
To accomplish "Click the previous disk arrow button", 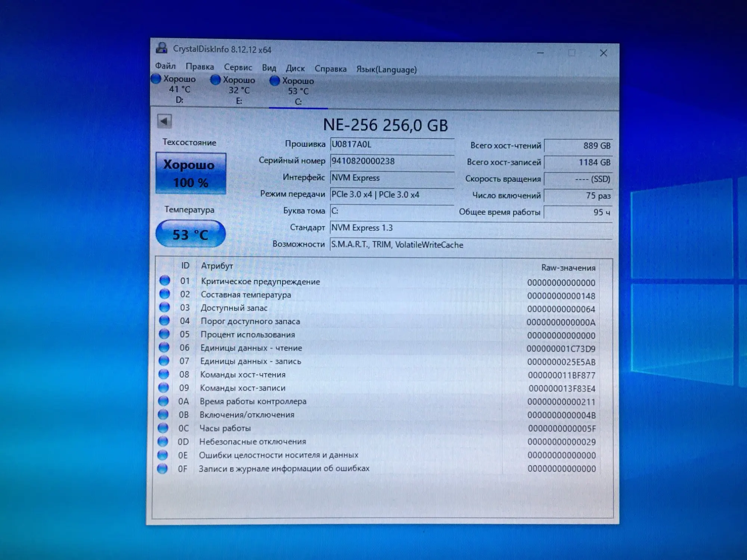I will 164,121.
